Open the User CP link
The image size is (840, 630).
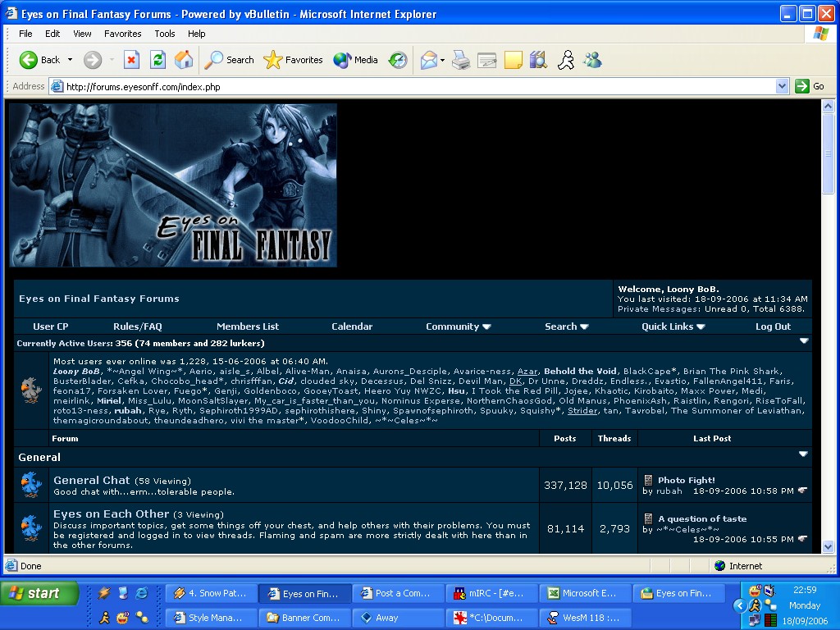coord(50,326)
